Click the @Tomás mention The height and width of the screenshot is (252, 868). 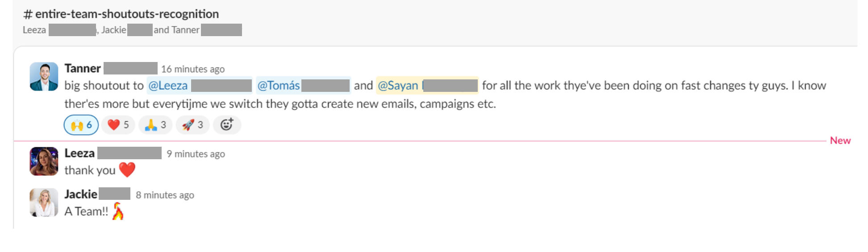tap(303, 85)
